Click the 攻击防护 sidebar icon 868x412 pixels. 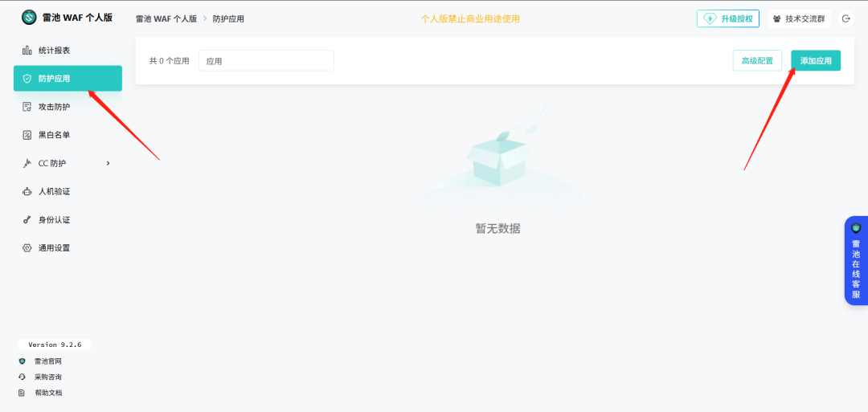pos(27,107)
